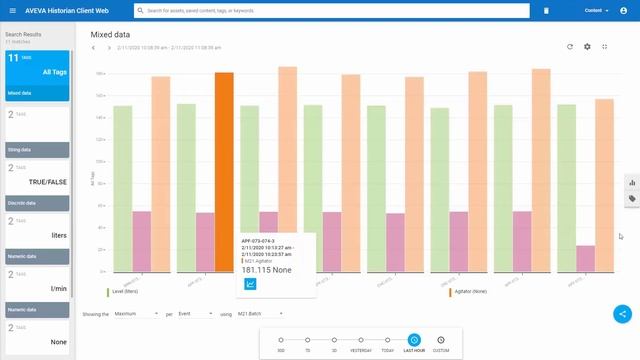
Task: Go to previous time period arrow
Action: tap(93, 48)
